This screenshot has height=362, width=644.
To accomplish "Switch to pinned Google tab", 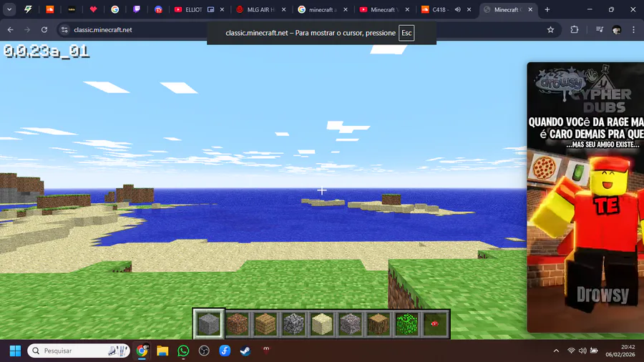I will coord(115,9).
